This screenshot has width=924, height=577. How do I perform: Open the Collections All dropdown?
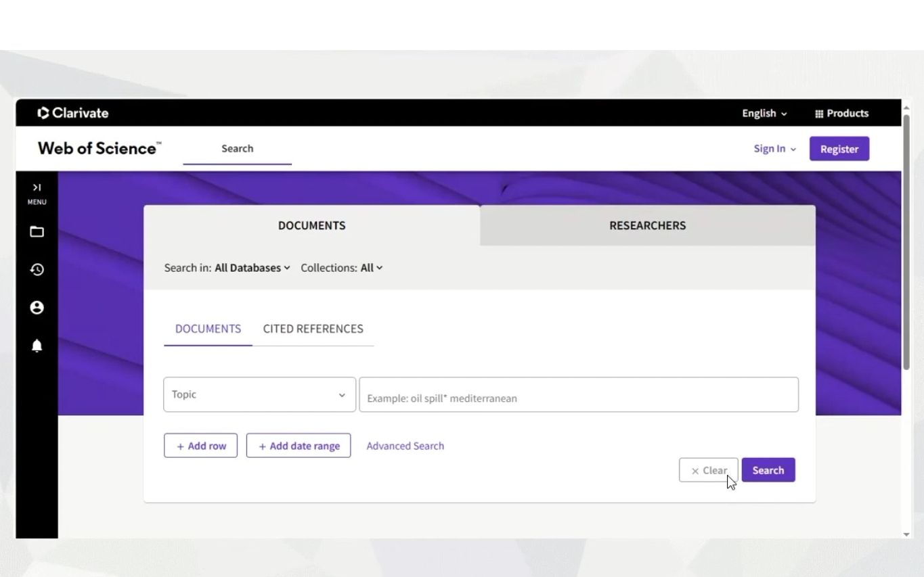tap(372, 268)
